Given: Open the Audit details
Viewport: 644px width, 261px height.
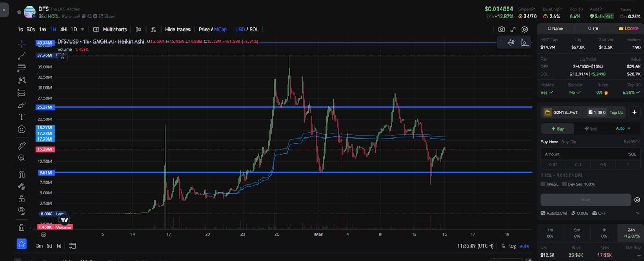Looking at the screenshot, I should (x=596, y=9).
